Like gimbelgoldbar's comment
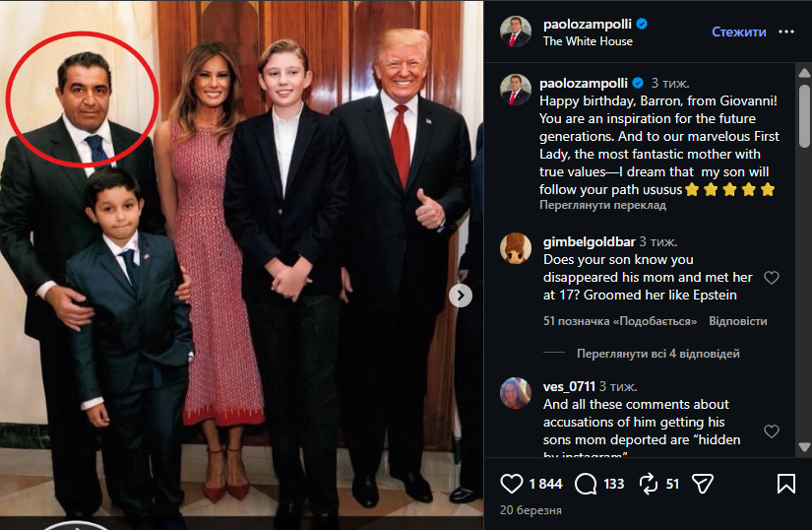The image size is (812, 530). pos(772,278)
